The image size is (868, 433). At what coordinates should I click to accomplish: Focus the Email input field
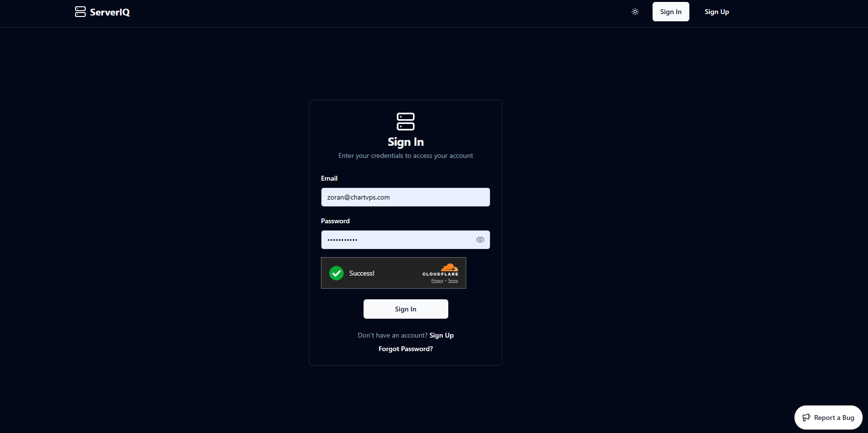coord(405,197)
